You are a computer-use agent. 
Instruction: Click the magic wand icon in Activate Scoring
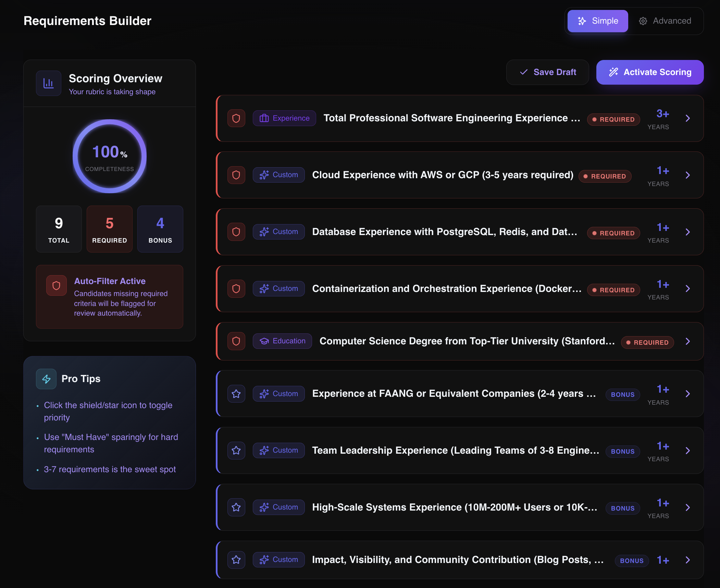click(x=614, y=72)
